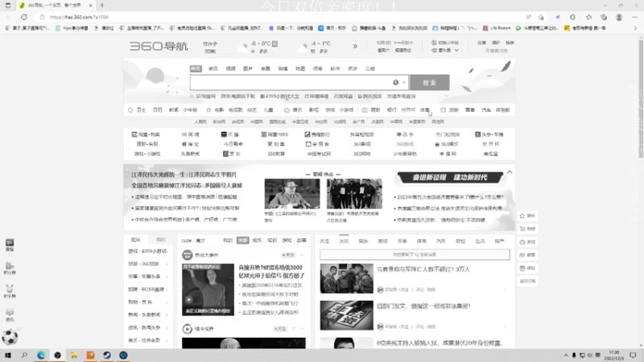Click the page vertical scrollbar thumb
Image resolution: width=644 pixels, height=362 pixels.
pyautogui.click(x=641, y=97)
